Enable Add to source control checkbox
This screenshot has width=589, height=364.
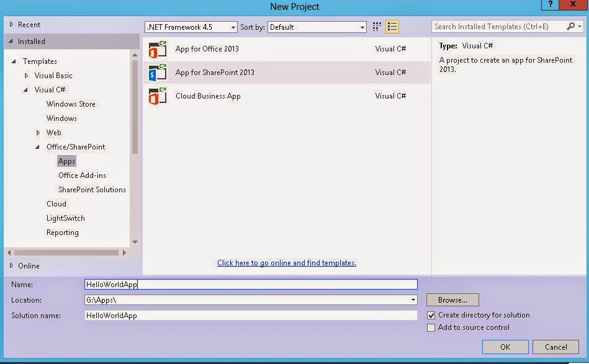click(x=431, y=327)
